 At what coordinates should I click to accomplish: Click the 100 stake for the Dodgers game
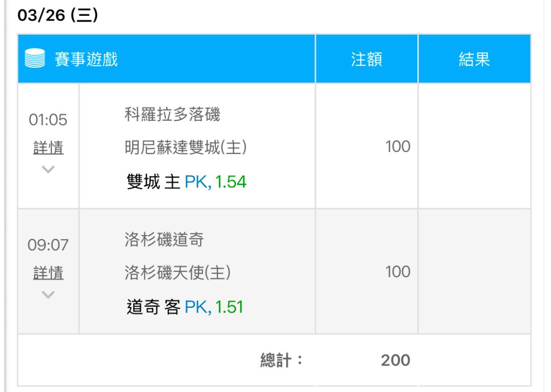[397, 272]
